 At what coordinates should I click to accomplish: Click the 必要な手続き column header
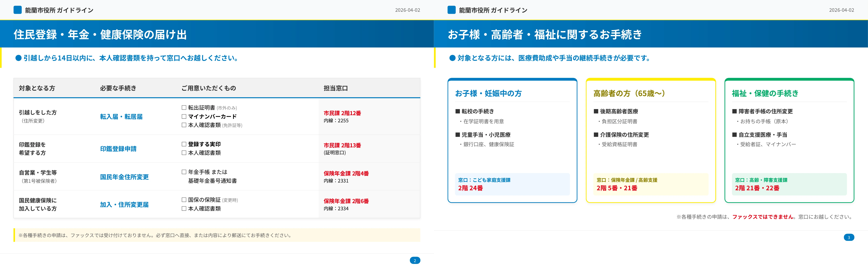click(118, 88)
